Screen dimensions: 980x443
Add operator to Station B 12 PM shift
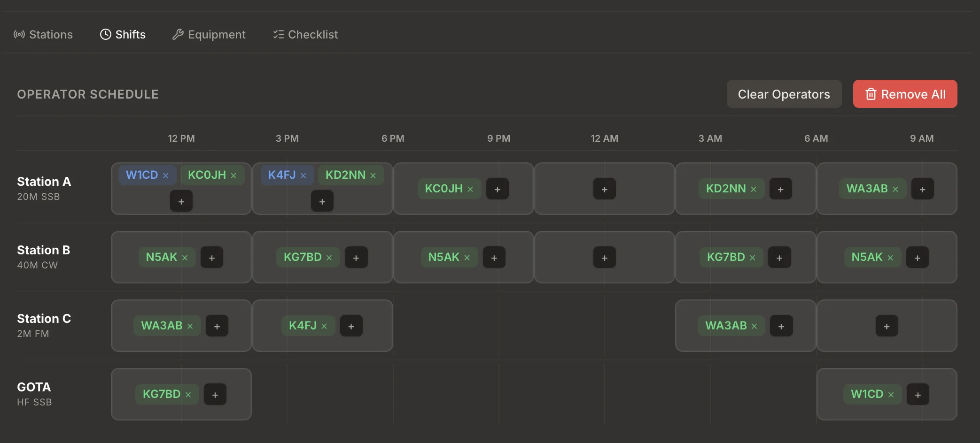pos(212,258)
